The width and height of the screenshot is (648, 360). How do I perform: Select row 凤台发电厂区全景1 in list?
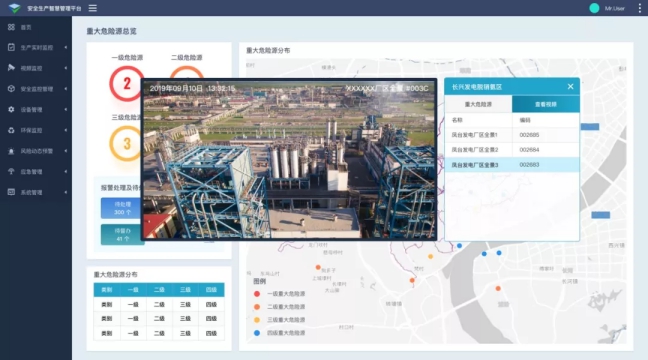point(512,135)
